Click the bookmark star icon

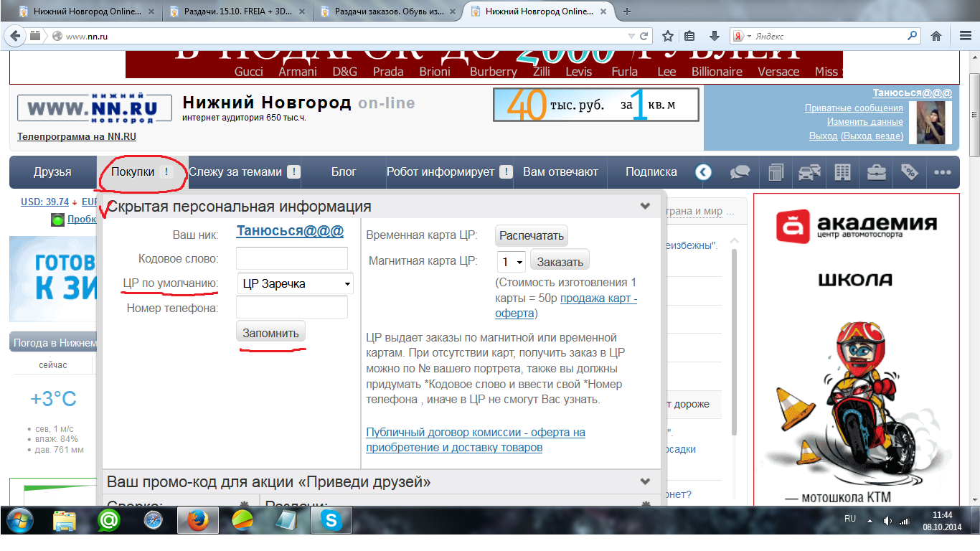point(668,36)
